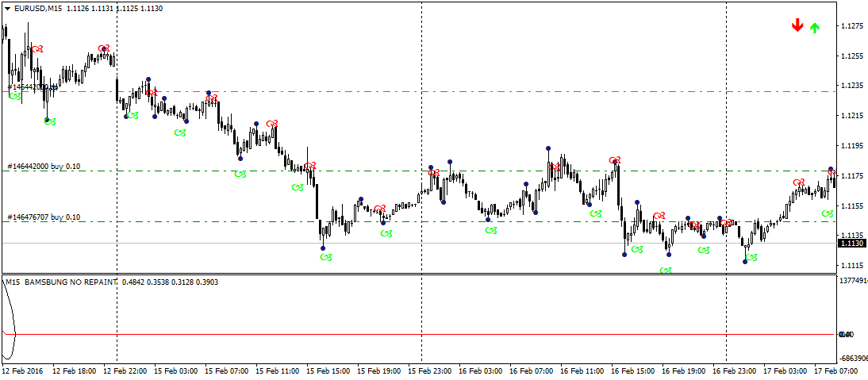868x380 pixels.
Task: Click price axis label 1.1135
Action: (x=852, y=235)
